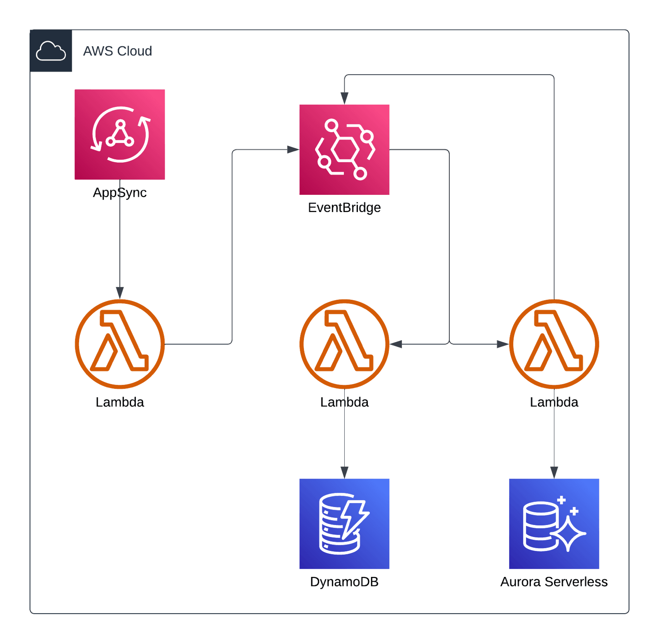Select the Aurora Serverless database icon
The height and width of the screenshot is (644, 659).
(x=554, y=523)
